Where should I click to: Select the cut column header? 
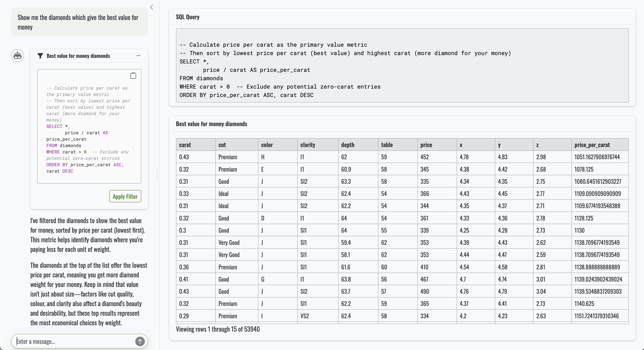point(222,145)
